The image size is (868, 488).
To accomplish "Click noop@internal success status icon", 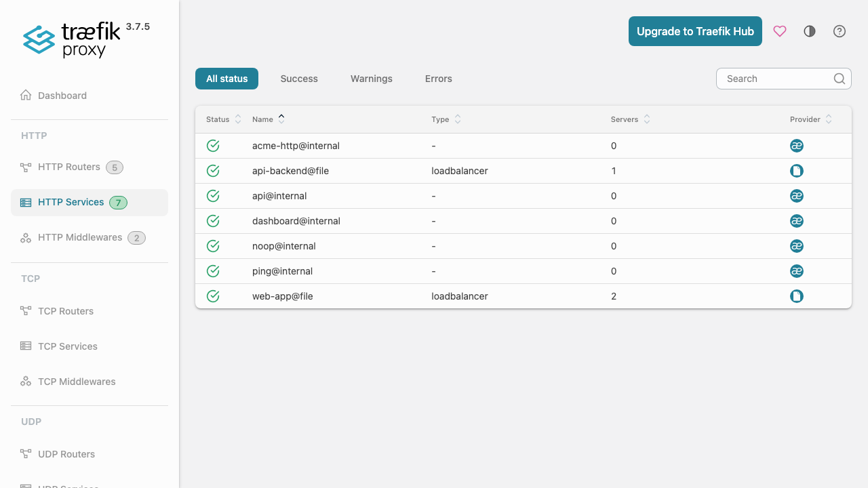I will pos(213,246).
